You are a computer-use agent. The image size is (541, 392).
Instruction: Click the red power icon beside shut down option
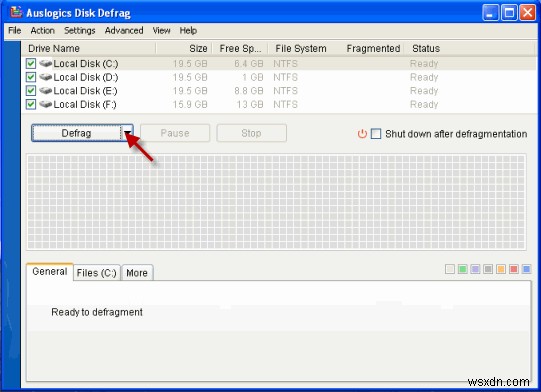(362, 134)
